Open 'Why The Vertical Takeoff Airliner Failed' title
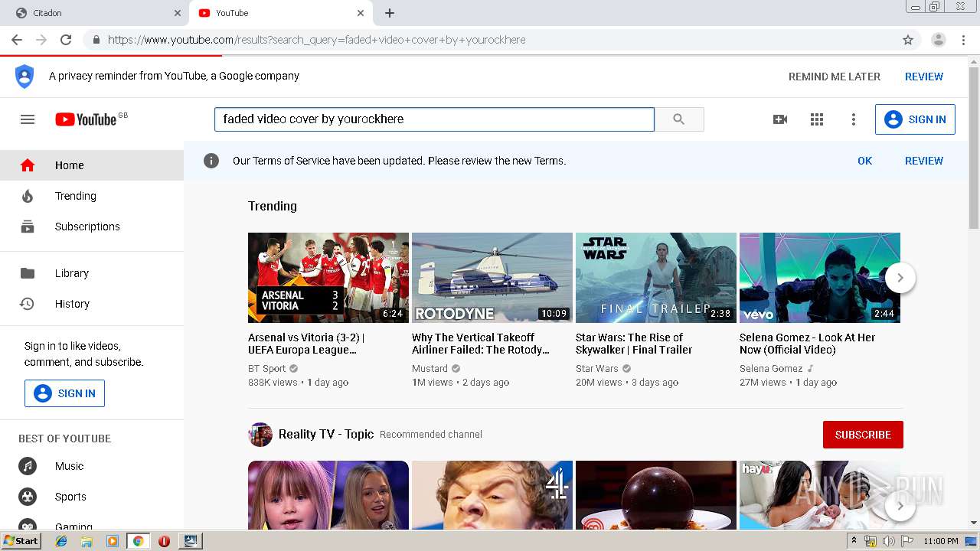 pos(481,344)
